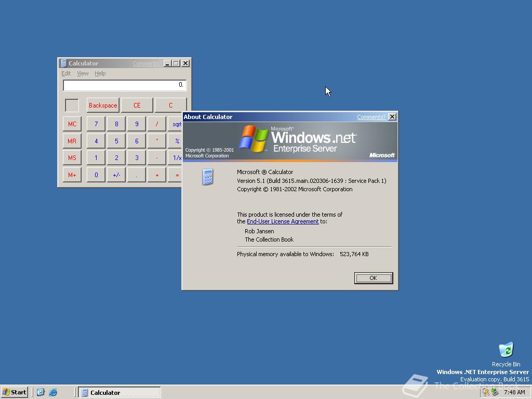
Task: Click the +/- sign change button
Action: [x=116, y=175]
